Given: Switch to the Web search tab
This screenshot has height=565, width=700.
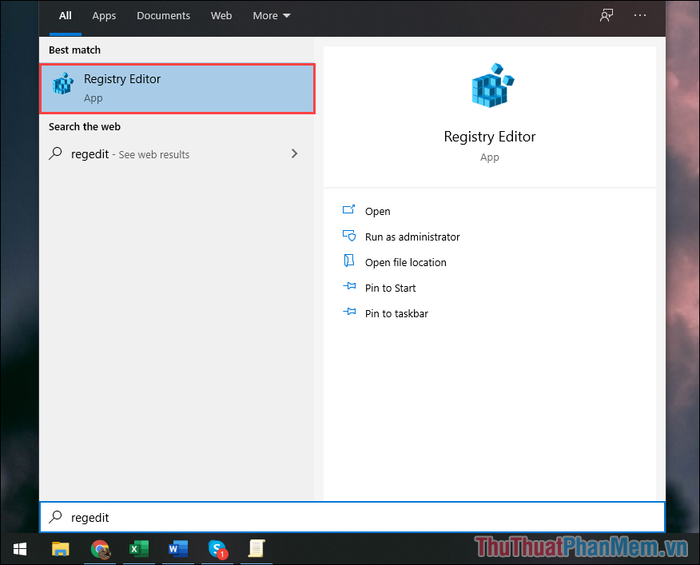Looking at the screenshot, I should click(x=221, y=16).
